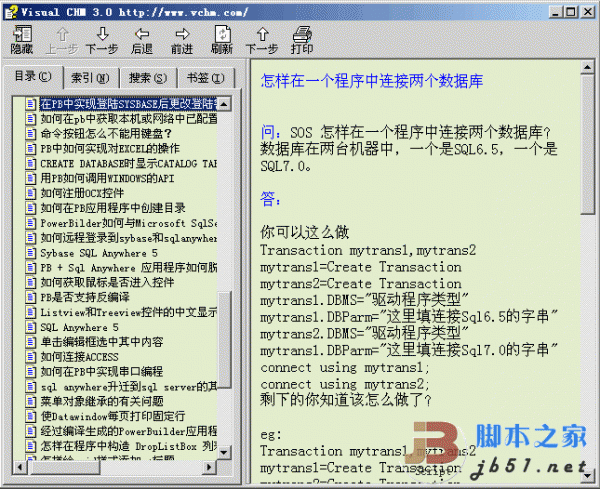
Task: Open topic Listview和Treeview控件的中文显示
Action: point(129,312)
